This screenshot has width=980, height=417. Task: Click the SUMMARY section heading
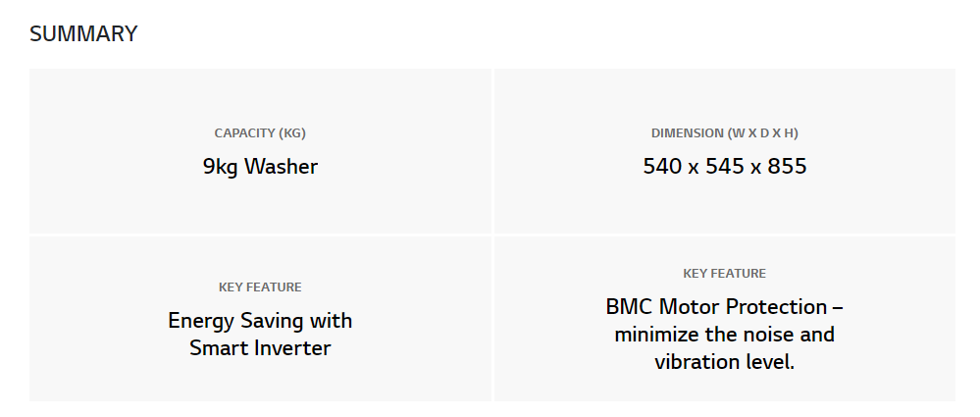83,33
